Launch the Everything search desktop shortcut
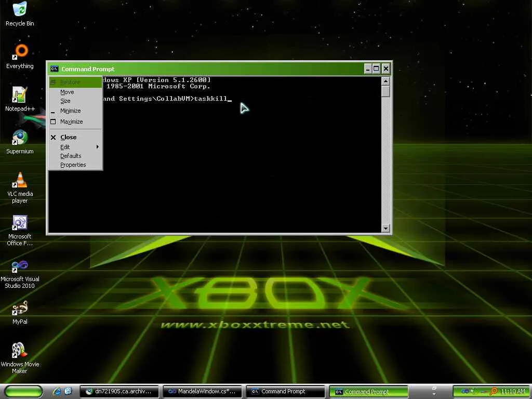Screen dimensions: 532x399 (20, 56)
